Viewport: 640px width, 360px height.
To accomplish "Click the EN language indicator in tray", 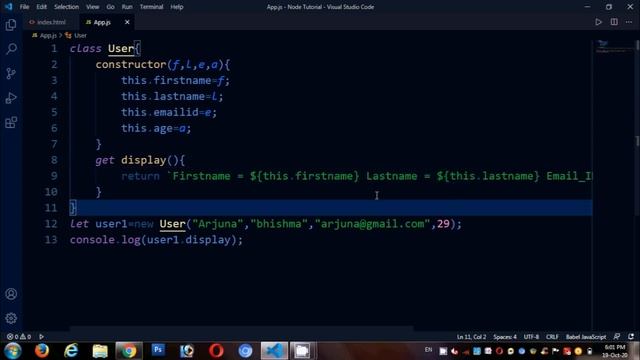I will (x=428, y=350).
